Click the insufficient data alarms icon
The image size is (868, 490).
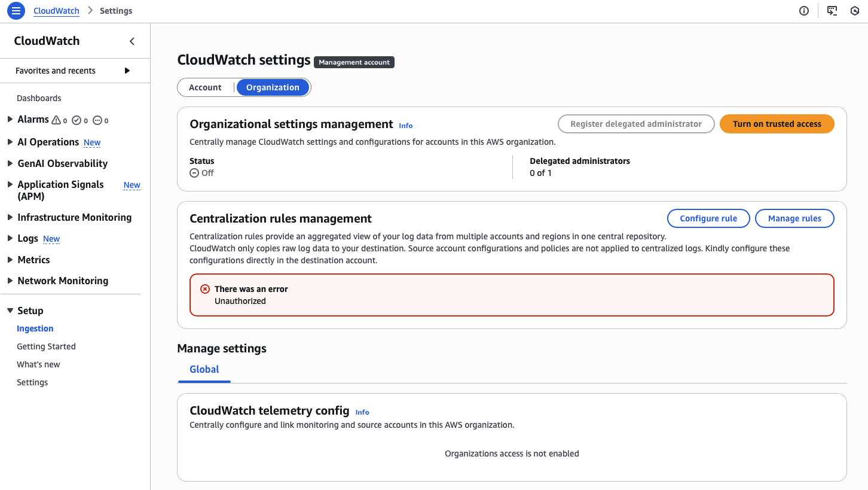(x=97, y=120)
